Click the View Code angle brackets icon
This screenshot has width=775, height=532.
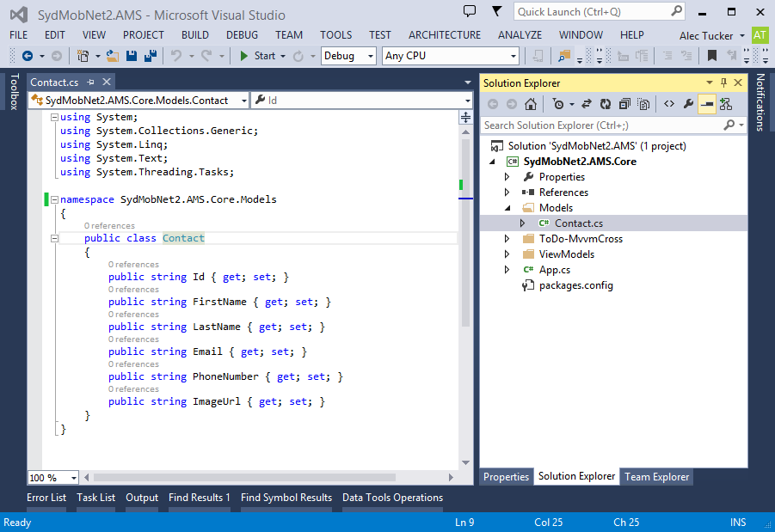(x=668, y=104)
